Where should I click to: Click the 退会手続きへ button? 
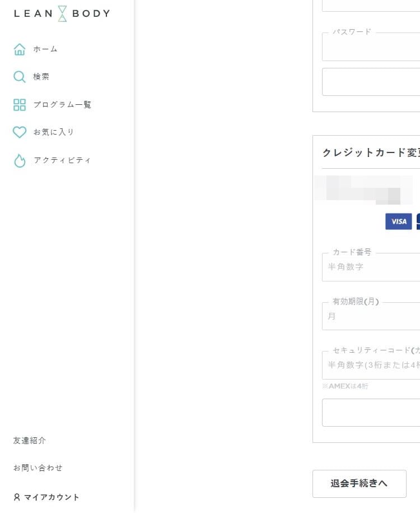[359, 483]
